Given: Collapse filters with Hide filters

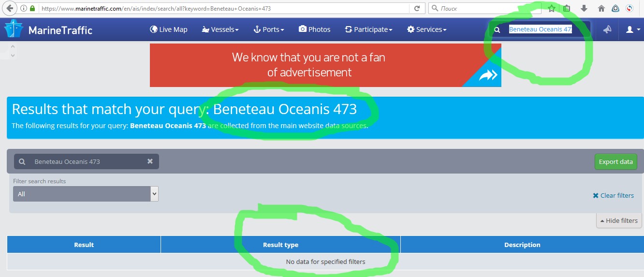Looking at the screenshot, I should click(619, 220).
